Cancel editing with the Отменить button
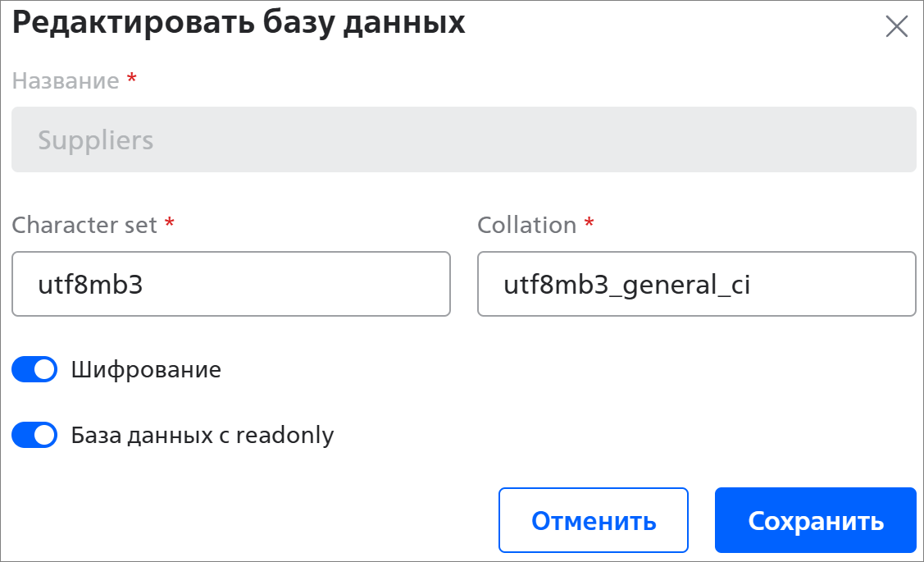The height and width of the screenshot is (562, 924). point(594,520)
